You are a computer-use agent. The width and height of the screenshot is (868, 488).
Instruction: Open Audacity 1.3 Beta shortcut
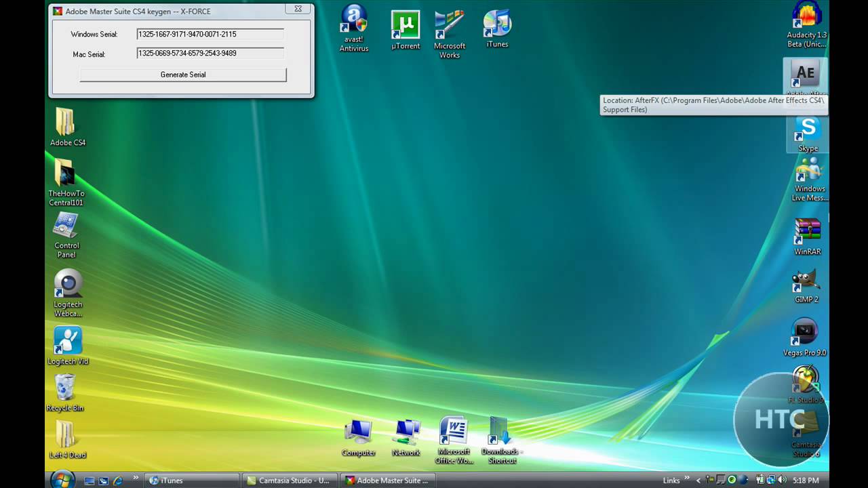[807, 24]
